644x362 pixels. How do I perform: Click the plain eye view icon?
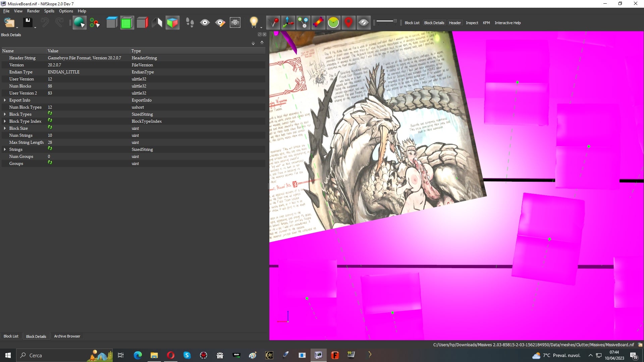click(x=205, y=23)
